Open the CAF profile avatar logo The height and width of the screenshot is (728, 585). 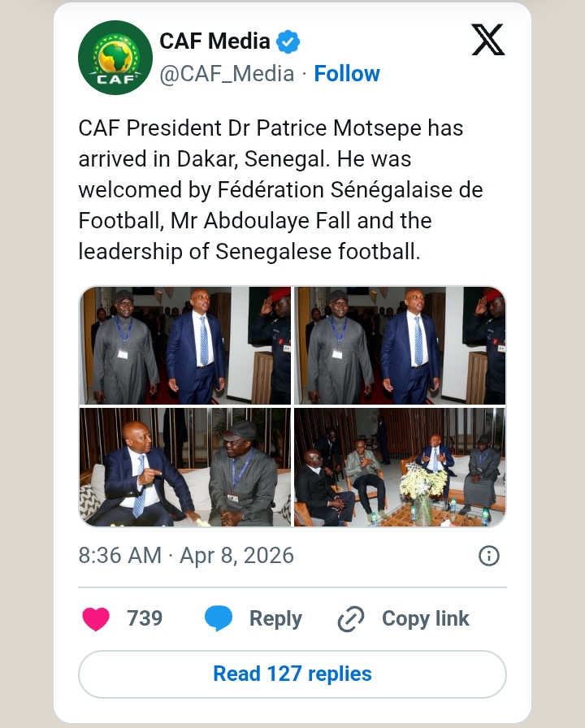pyautogui.click(x=115, y=58)
